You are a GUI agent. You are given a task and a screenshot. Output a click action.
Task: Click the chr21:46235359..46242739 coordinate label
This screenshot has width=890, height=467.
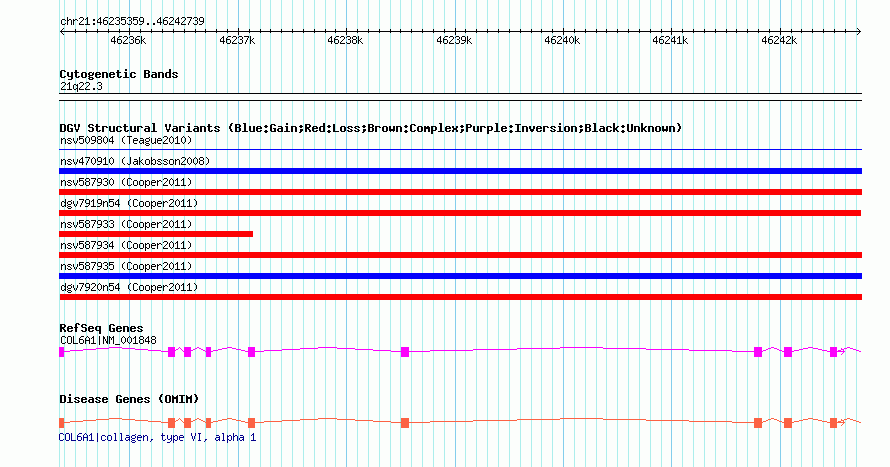coord(132,22)
